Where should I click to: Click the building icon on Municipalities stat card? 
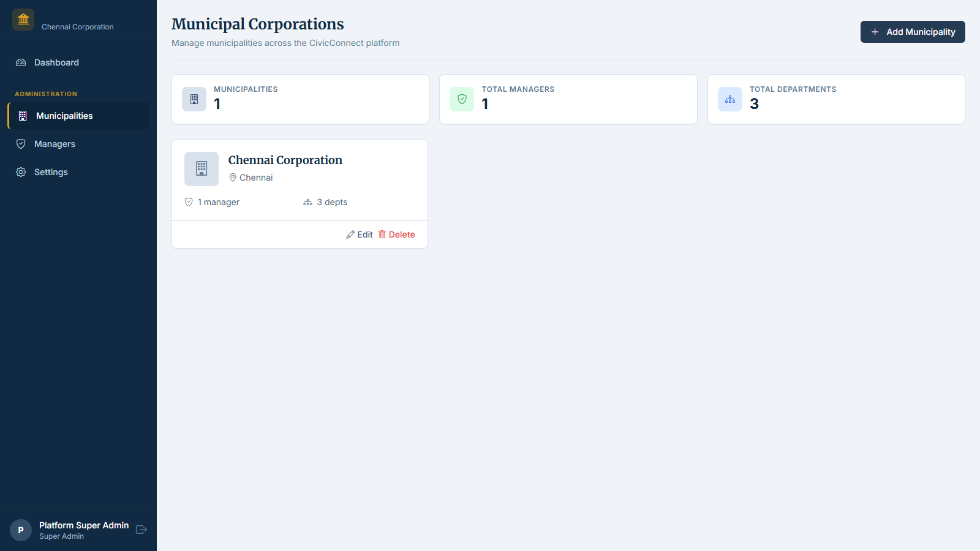194,99
